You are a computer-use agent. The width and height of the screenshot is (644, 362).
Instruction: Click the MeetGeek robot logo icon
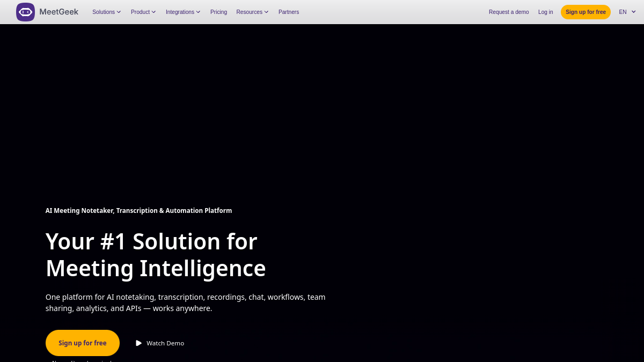[25, 12]
